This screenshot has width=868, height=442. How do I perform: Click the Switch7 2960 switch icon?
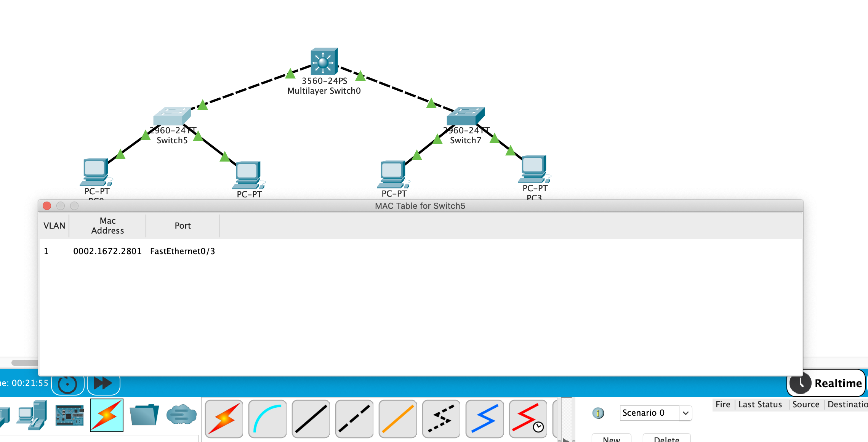coord(466,116)
